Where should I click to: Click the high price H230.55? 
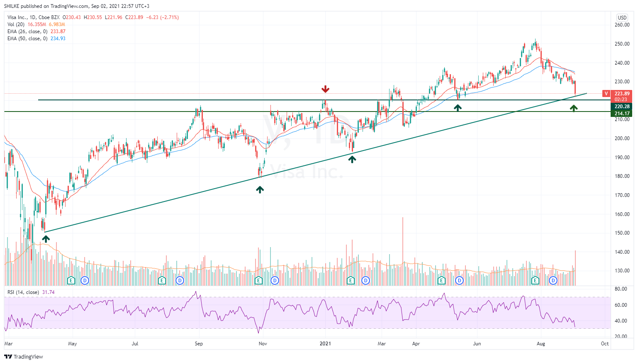point(93,17)
